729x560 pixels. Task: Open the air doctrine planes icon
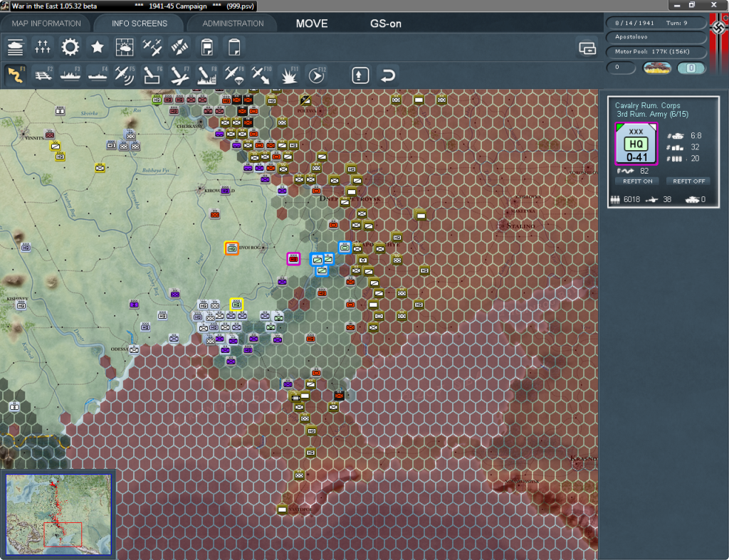click(x=152, y=48)
